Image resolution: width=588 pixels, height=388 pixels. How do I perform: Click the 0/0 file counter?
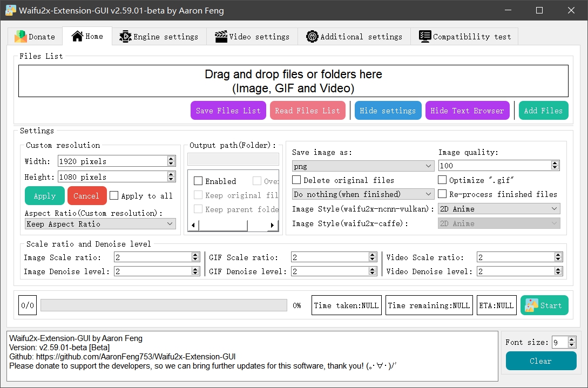[x=28, y=305]
